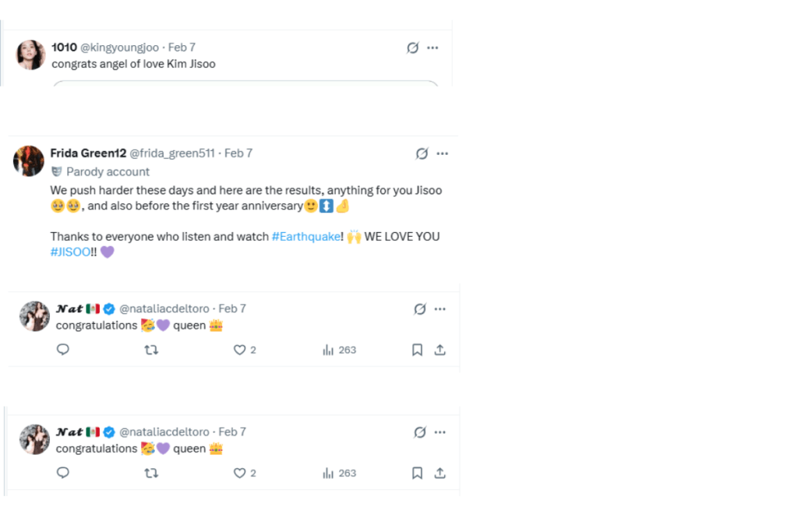Screen dimensions: 798x532
Task: Open Frida Green12's profile picture
Action: point(29,160)
